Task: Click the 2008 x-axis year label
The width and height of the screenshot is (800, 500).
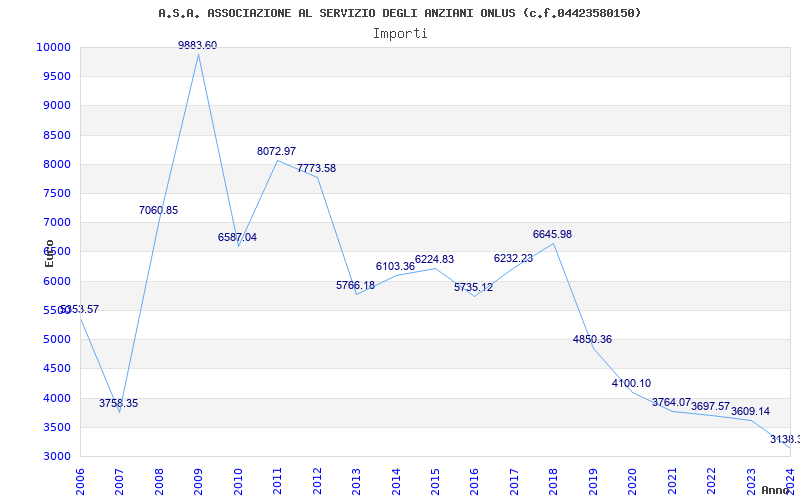Action: 159,481
